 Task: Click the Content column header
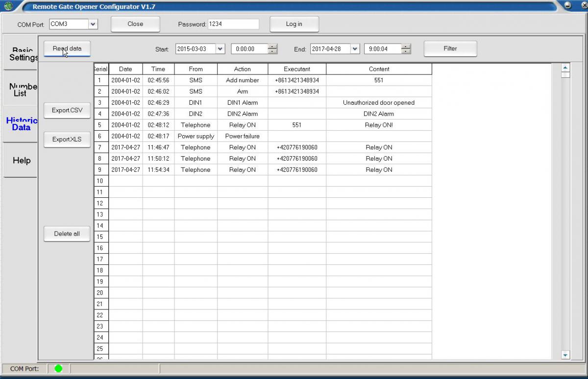click(x=379, y=69)
